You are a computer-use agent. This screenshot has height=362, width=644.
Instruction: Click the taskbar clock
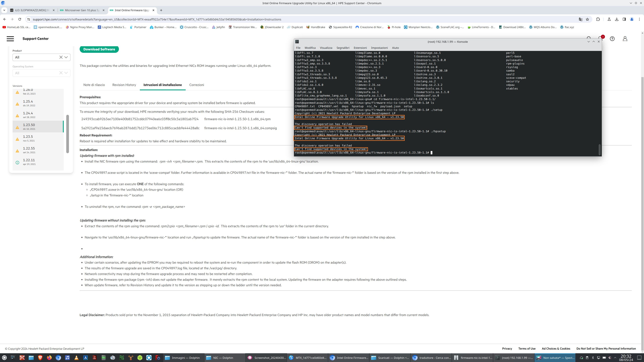click(x=626, y=358)
